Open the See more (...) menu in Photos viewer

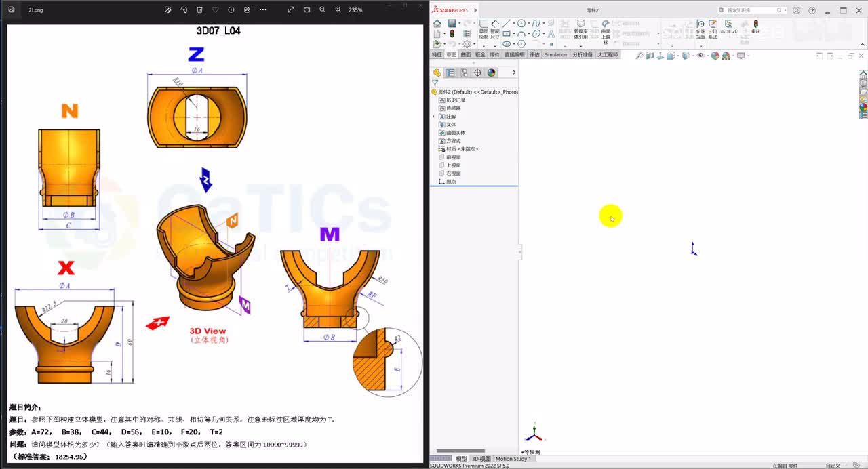coord(263,9)
